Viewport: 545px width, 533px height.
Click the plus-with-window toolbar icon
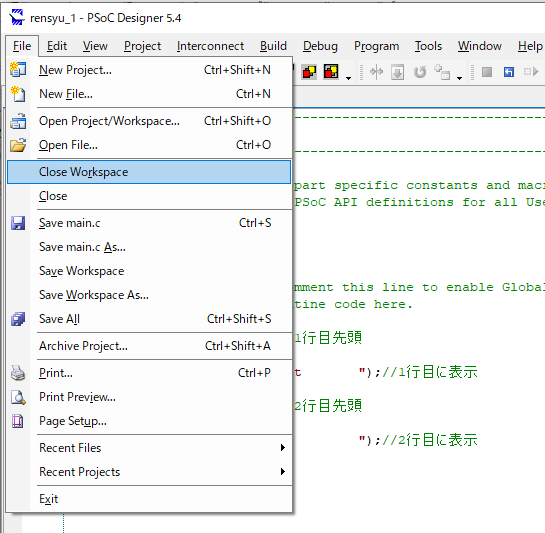coord(442,72)
